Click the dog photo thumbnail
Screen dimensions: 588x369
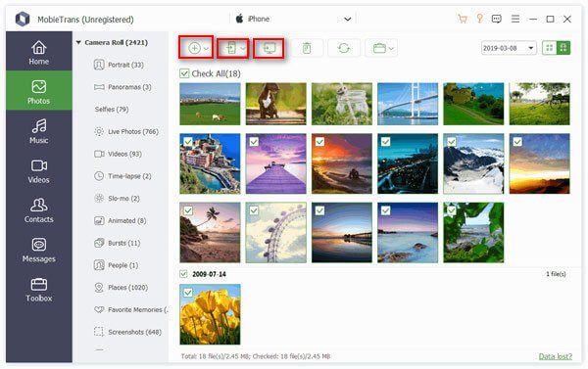(x=276, y=104)
